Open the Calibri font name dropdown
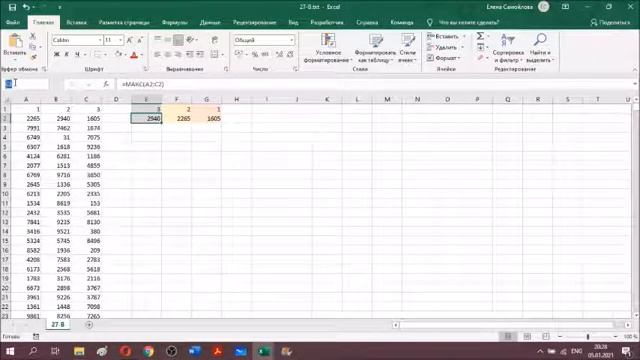Viewport: 640px width, 360px height. click(100, 40)
